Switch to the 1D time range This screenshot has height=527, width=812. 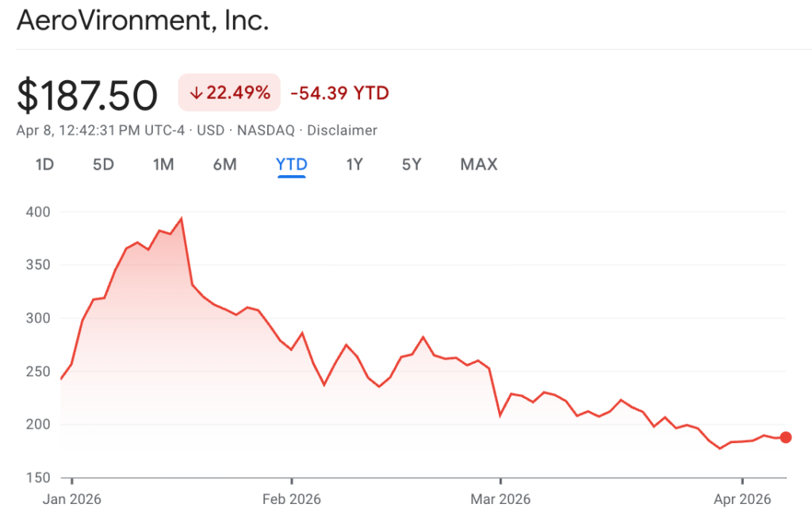coord(44,165)
